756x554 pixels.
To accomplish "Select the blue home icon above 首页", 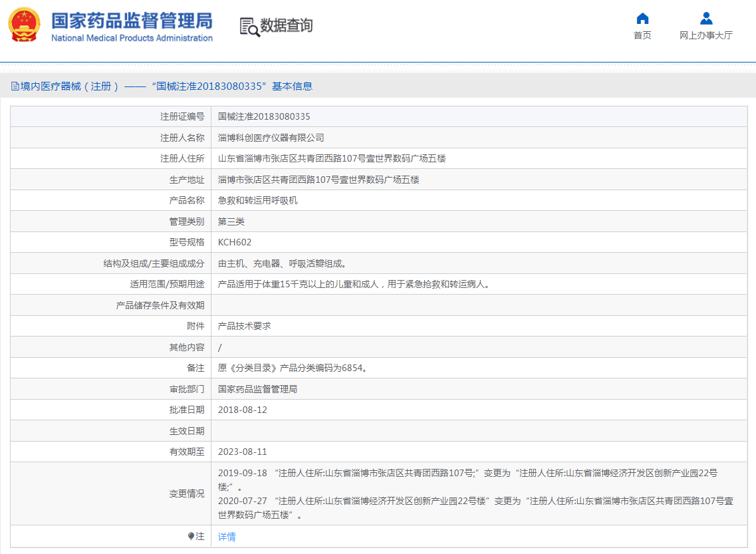I will pos(642,19).
